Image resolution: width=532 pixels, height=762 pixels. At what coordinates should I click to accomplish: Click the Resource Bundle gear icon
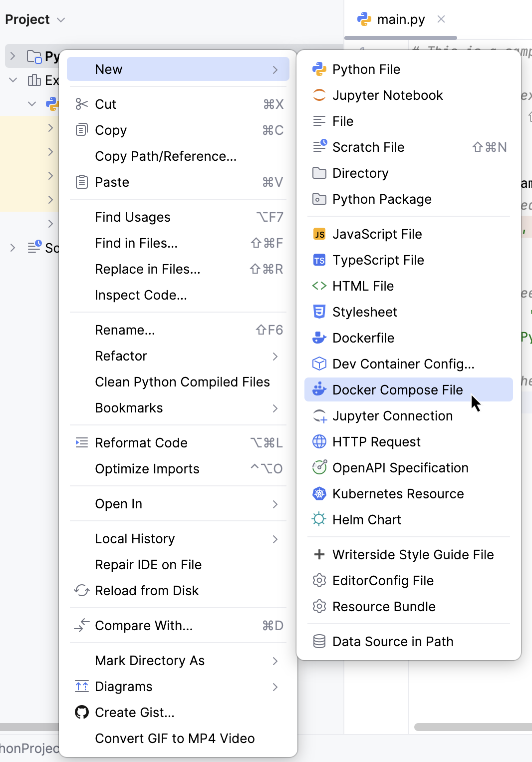(319, 607)
